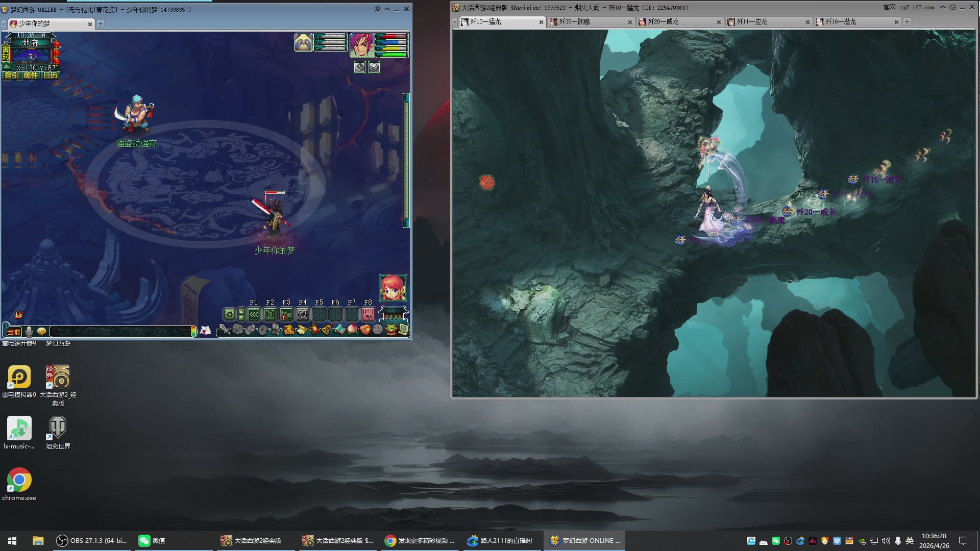The width and height of the screenshot is (980, 551).
Task: Collapse the minimap with the arrow
Action: 7,67
